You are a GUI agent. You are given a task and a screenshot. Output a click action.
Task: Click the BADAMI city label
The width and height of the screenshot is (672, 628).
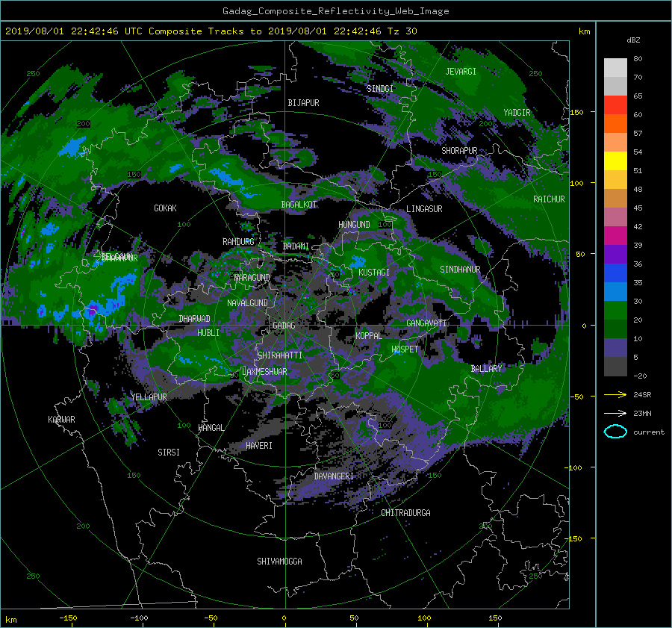pos(296,246)
